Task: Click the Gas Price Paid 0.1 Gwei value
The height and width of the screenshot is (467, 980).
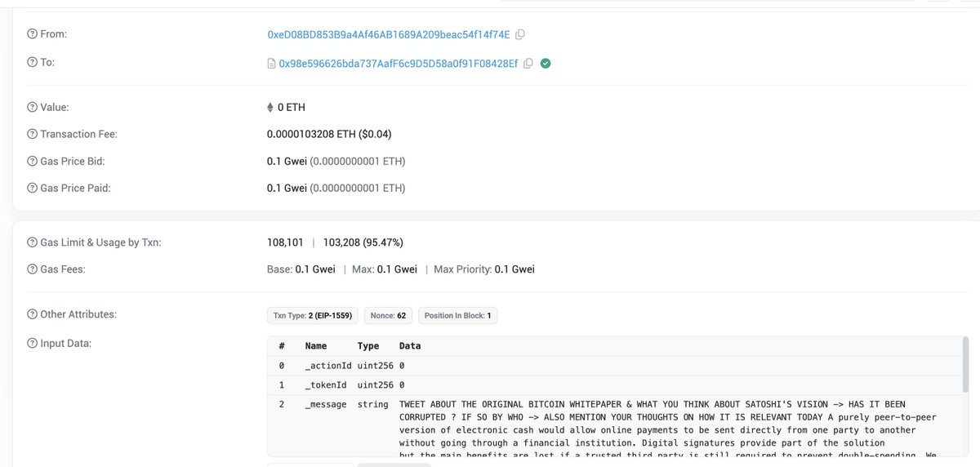Action: point(336,188)
